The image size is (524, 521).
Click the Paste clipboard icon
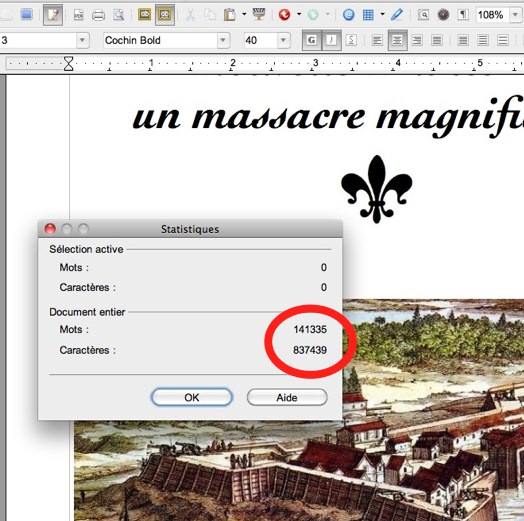tap(230, 15)
